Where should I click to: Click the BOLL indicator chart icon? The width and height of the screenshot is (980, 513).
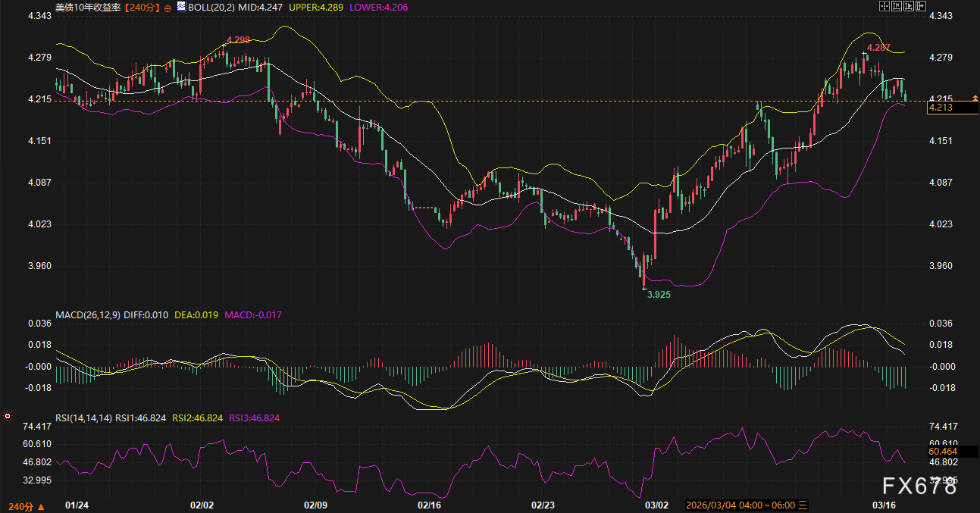coord(180,6)
